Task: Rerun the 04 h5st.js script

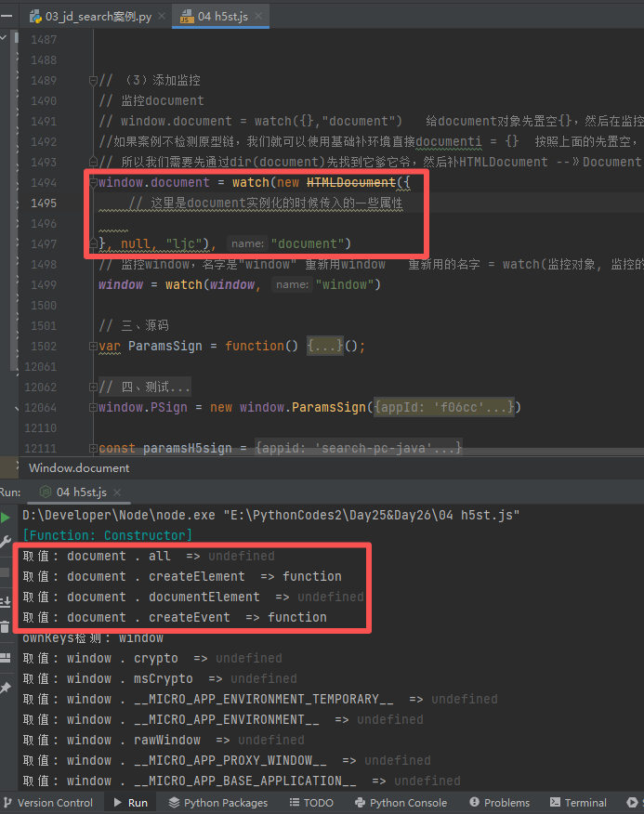Action: pyautogui.click(x=6, y=518)
